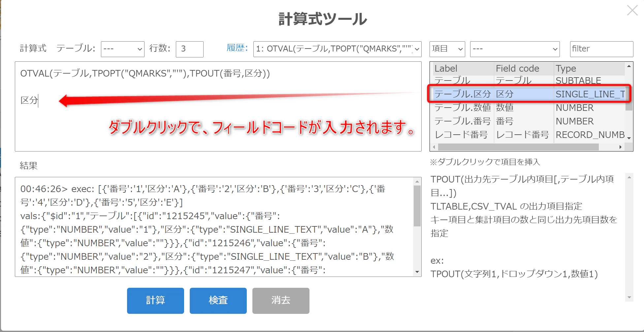Screen dimensions: 644x332
Task: Select the テーブル.番号 row
Action: click(x=529, y=121)
